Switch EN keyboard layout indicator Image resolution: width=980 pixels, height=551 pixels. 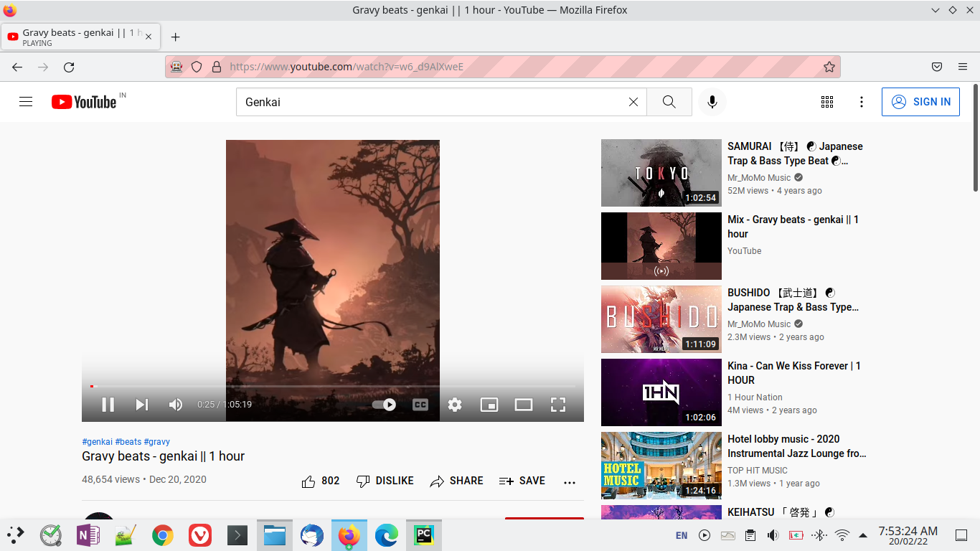682,535
